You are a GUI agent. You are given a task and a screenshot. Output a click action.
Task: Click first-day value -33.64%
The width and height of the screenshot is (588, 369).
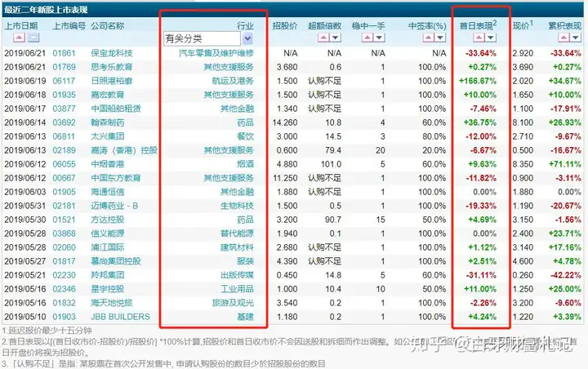pos(481,53)
